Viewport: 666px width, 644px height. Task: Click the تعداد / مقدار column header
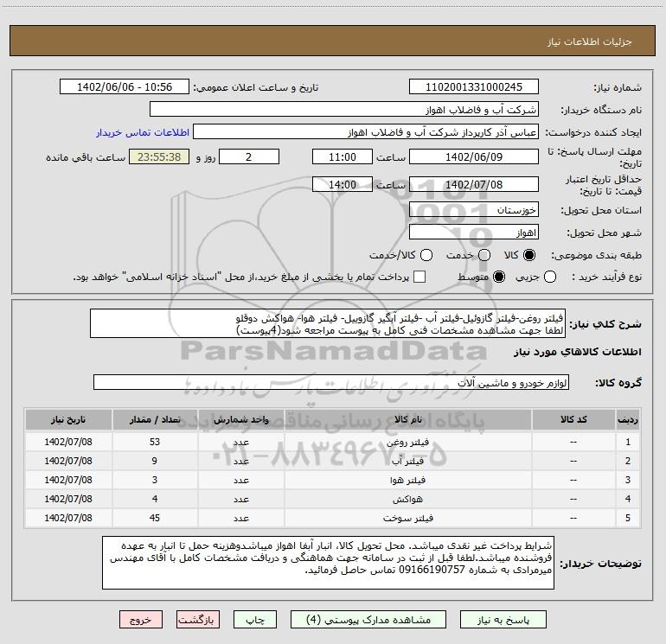click(x=155, y=419)
